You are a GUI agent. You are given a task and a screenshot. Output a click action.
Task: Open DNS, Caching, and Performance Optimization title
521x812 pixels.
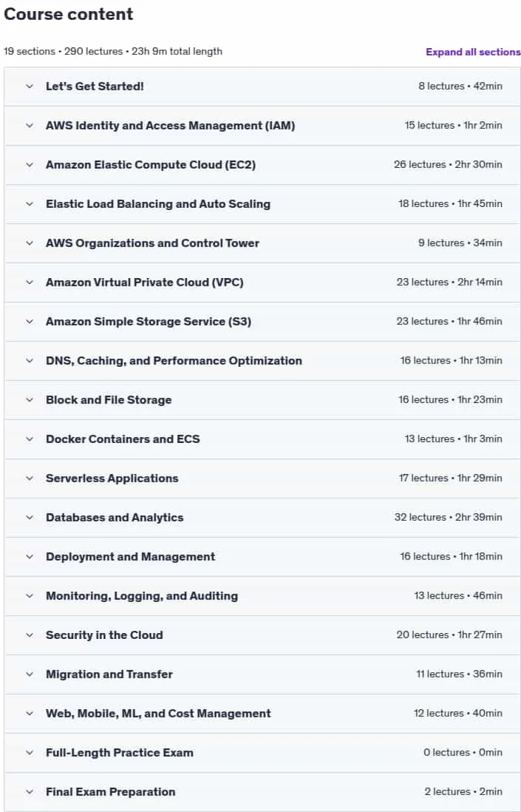(x=174, y=360)
